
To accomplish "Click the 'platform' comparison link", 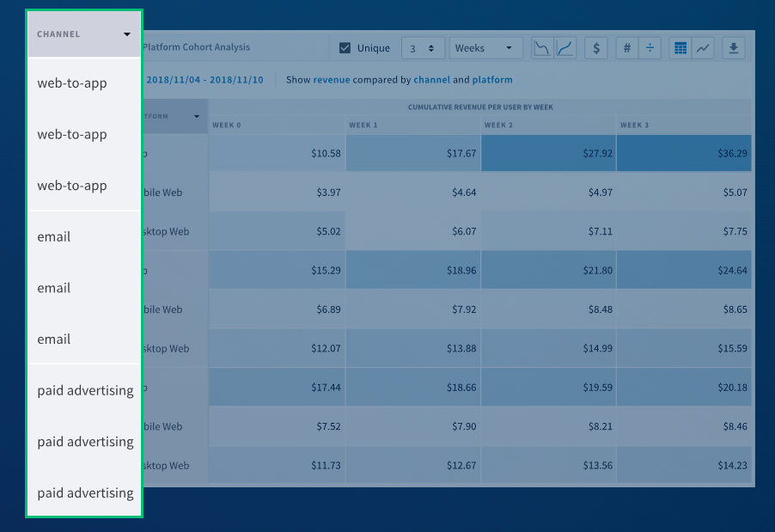I will click(492, 80).
